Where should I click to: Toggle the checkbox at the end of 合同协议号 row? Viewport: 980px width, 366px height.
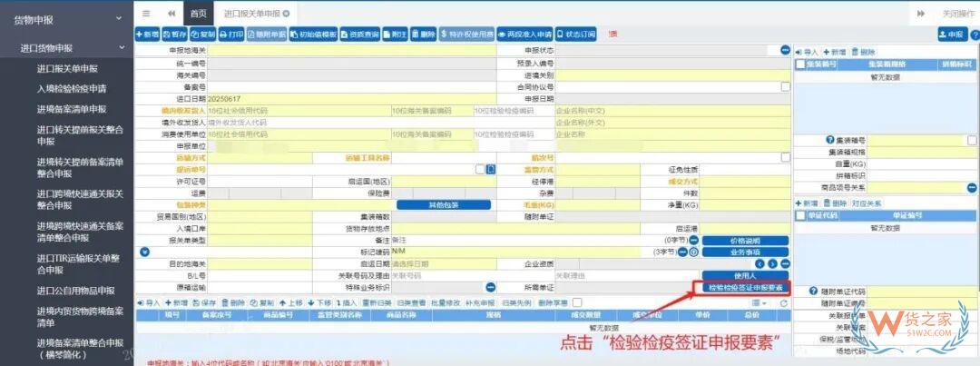click(785, 87)
